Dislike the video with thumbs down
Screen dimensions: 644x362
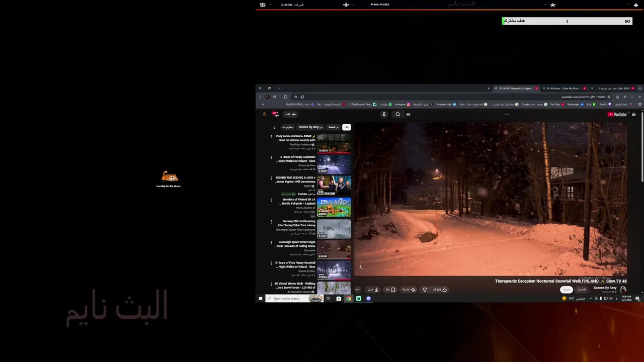tap(425, 290)
